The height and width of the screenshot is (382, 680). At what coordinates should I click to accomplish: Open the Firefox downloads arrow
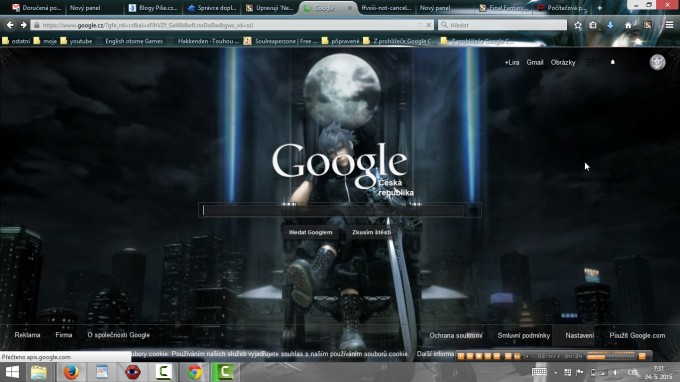point(610,25)
